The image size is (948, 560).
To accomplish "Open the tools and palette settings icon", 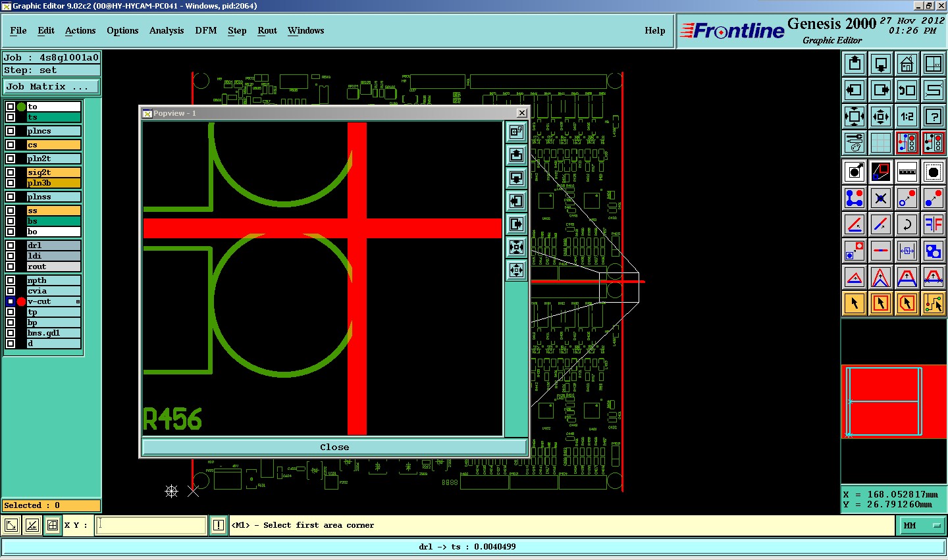I will pos(855,143).
